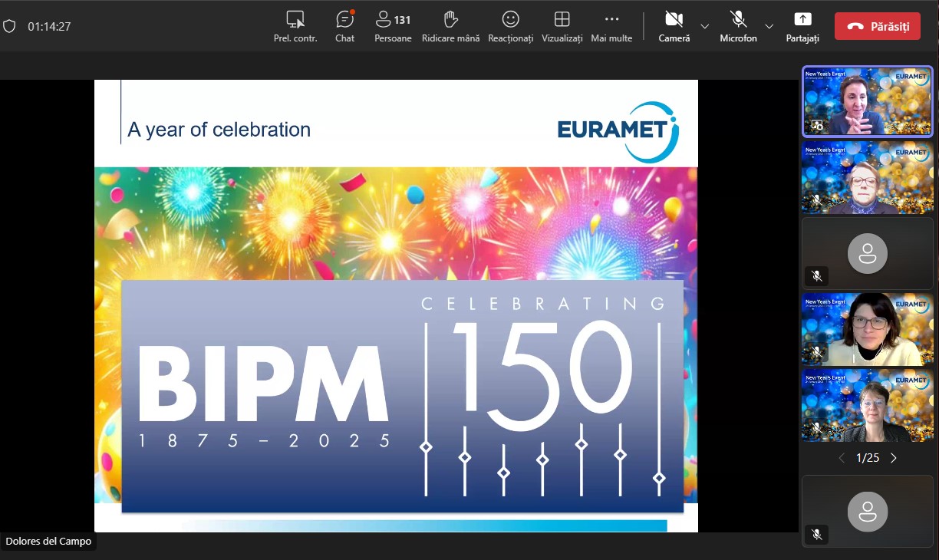This screenshot has width=939, height=560.
Task: Go to next participants page
Action: (894, 458)
